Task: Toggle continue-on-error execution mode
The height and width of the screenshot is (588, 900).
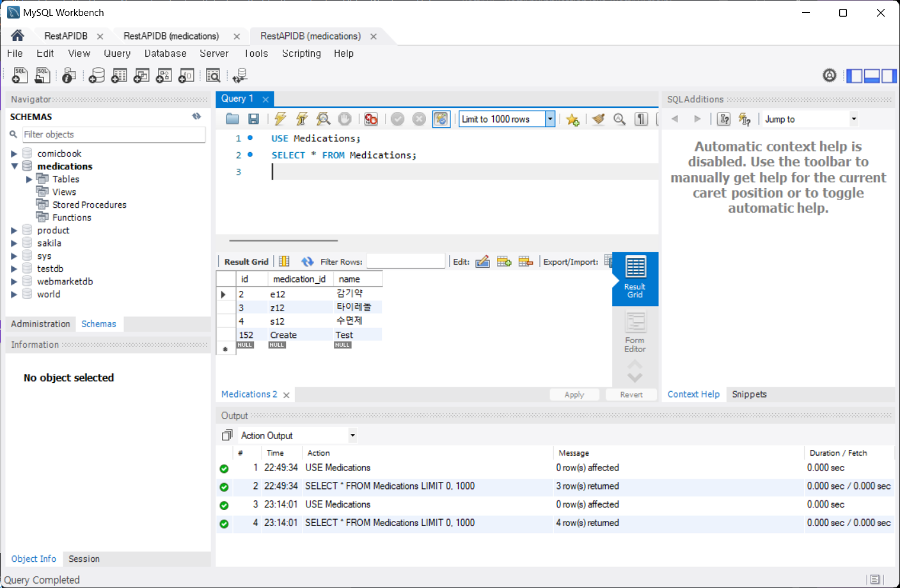Action: 371,119
